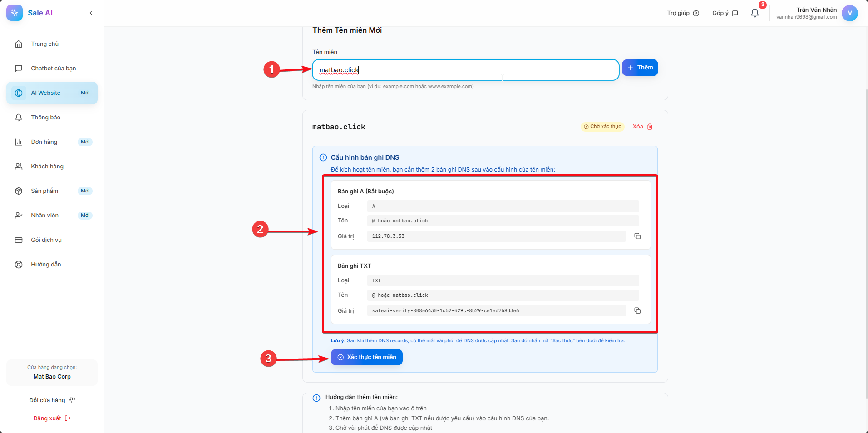This screenshot has height=433, width=868.
Task: Open the Sản phẩm menu item
Action: [x=44, y=191]
